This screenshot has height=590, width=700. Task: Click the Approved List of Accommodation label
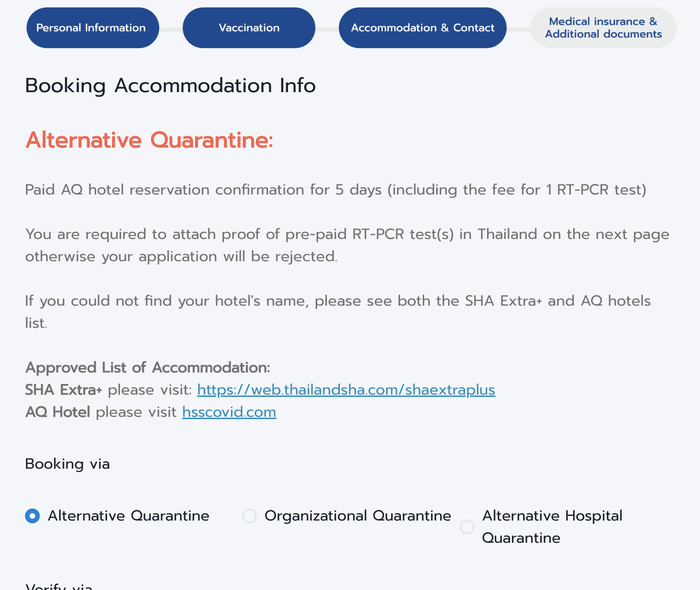(x=148, y=368)
